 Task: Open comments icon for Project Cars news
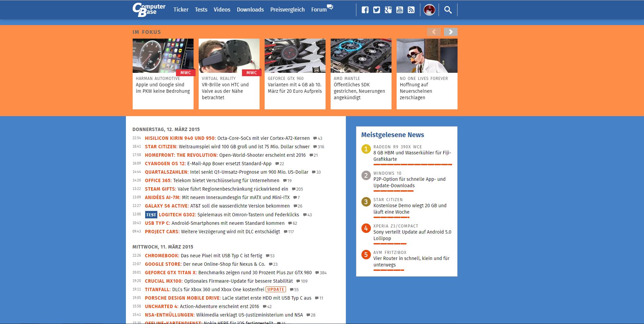coord(286,232)
